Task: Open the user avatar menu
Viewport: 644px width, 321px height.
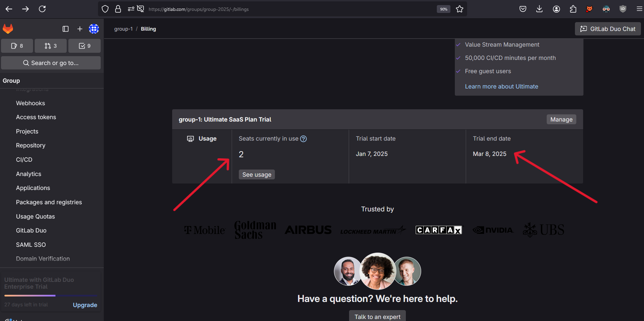Action: (94, 29)
